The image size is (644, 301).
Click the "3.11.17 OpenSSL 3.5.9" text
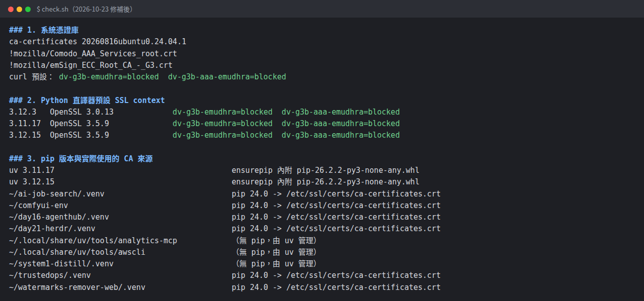click(59, 123)
